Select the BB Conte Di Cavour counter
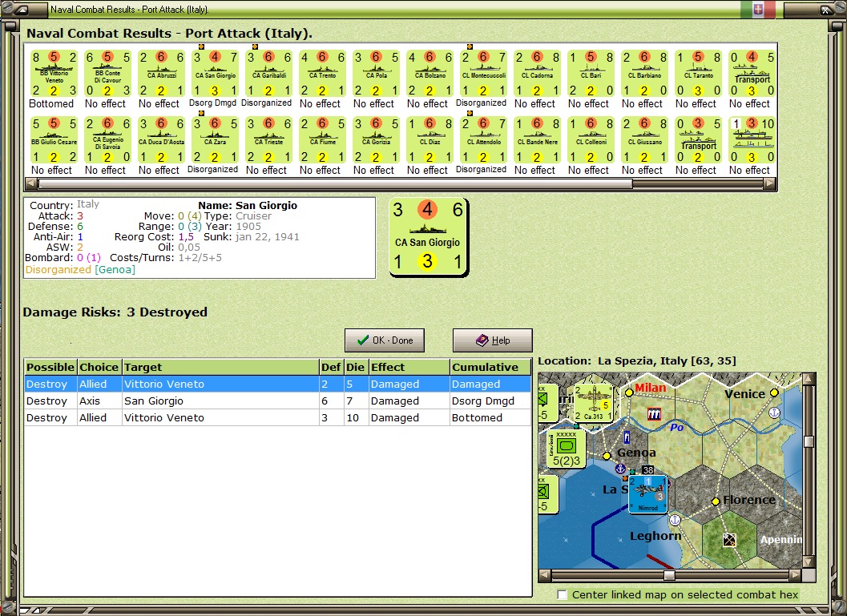 tap(107, 74)
